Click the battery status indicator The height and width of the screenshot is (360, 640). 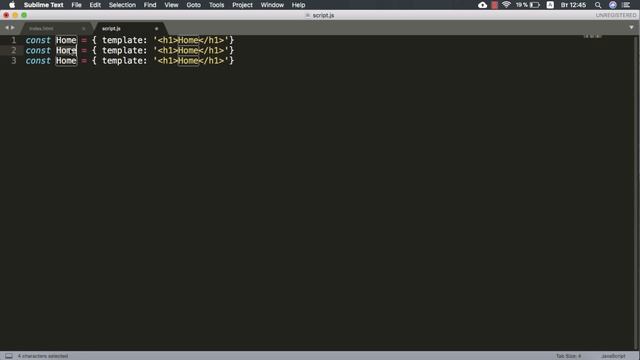click(x=528, y=5)
